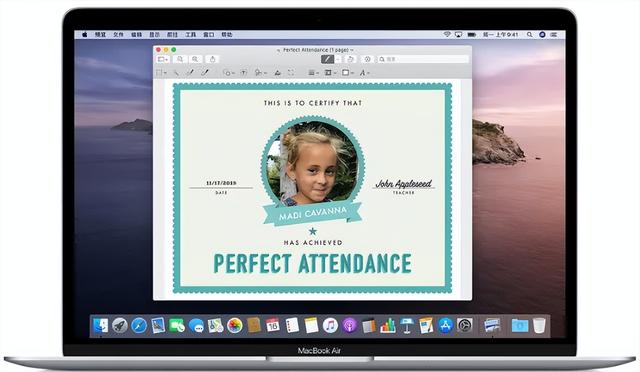Open App Store from the Dock
This screenshot has width=640, height=372.
point(445,325)
